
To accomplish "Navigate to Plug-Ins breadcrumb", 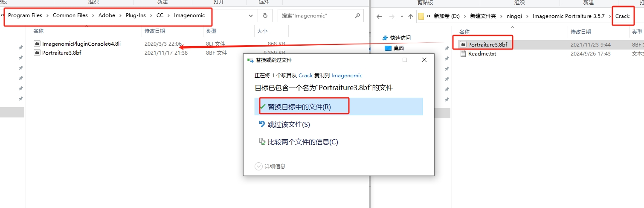I will click(136, 15).
